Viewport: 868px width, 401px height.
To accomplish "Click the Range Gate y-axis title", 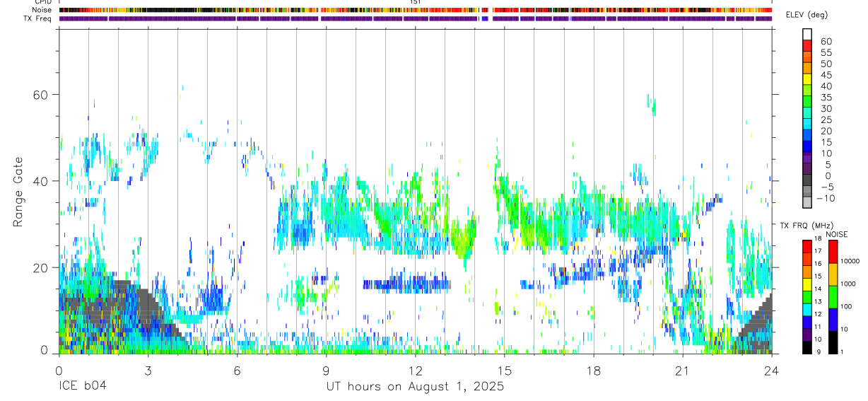I will [x=18, y=193].
